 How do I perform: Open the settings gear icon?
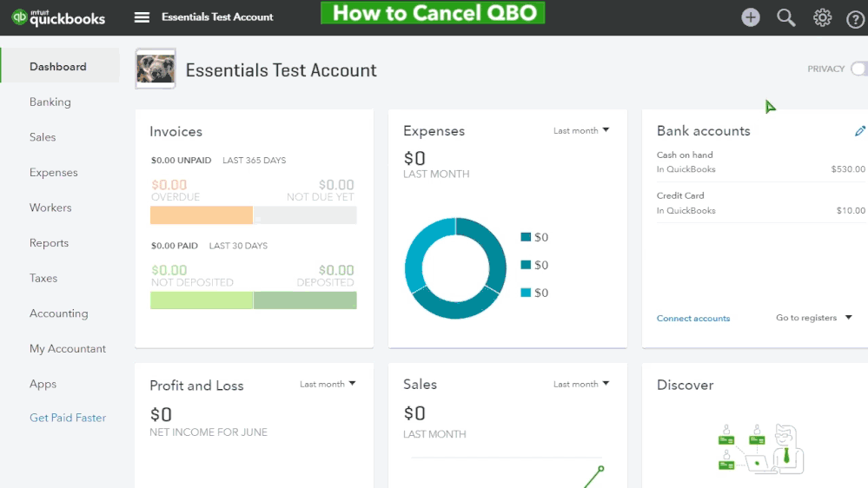[822, 17]
